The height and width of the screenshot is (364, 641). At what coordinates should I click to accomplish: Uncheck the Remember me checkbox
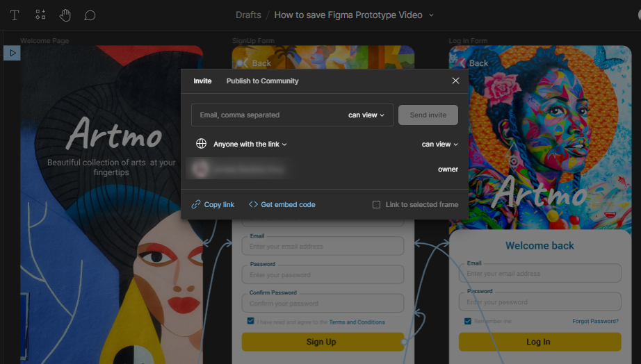coord(468,321)
